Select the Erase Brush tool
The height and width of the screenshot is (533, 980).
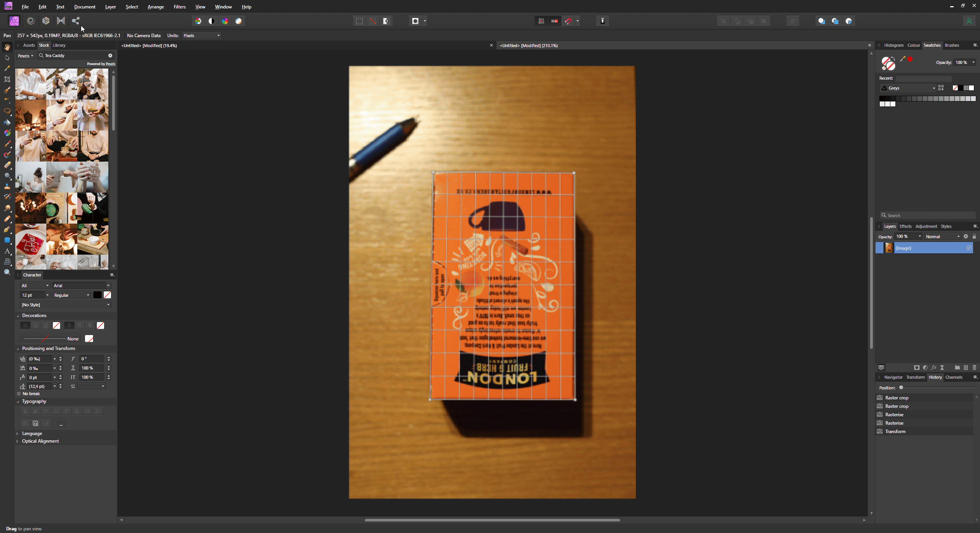pyautogui.click(x=7, y=165)
